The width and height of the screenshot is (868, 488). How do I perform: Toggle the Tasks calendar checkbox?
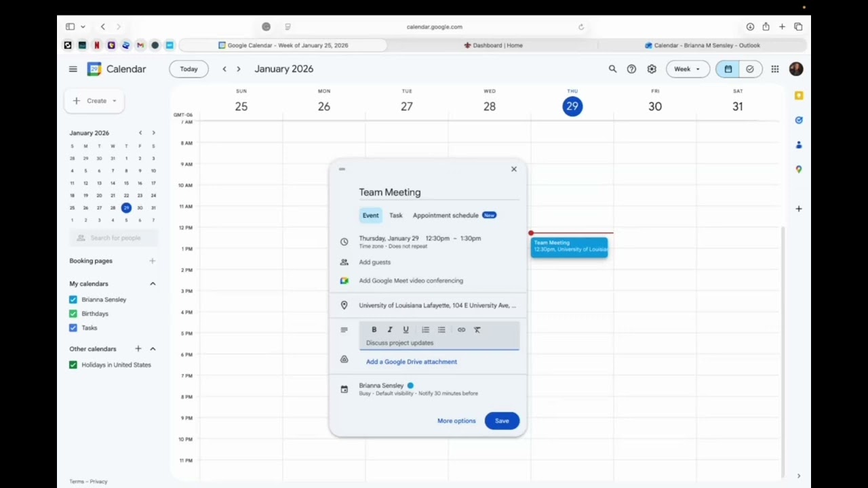pyautogui.click(x=73, y=328)
